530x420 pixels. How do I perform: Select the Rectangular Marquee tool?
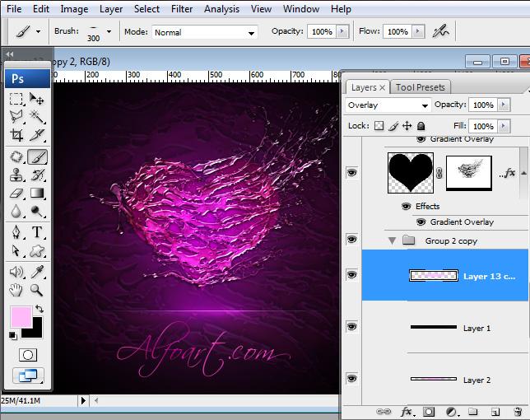[x=16, y=99]
